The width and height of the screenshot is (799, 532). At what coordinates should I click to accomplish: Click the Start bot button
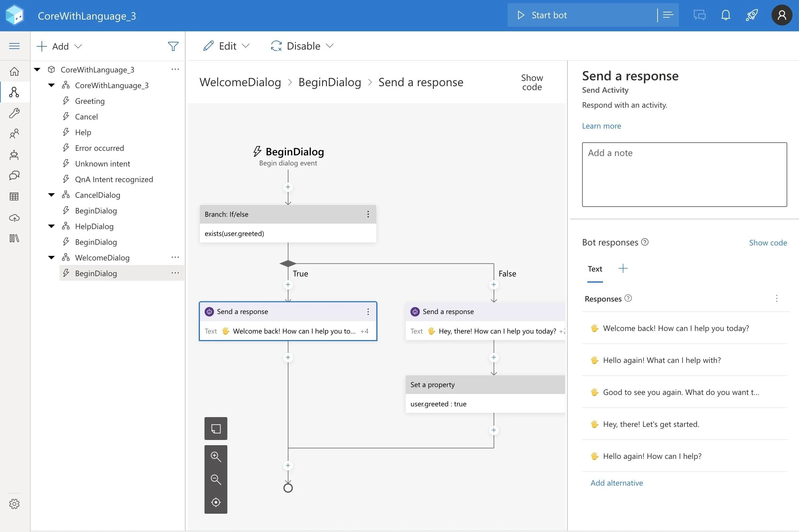(x=582, y=15)
